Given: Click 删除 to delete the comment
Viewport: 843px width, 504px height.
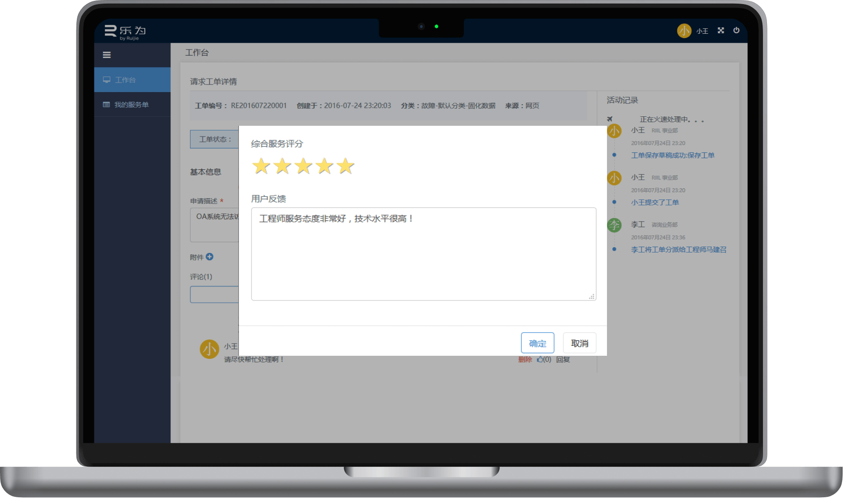Looking at the screenshot, I should 525,359.
